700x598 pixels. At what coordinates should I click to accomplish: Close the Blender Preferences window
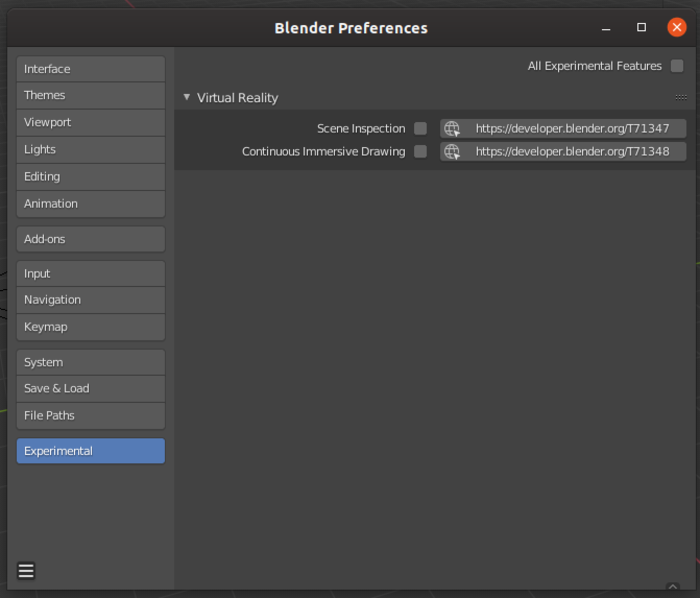(677, 27)
